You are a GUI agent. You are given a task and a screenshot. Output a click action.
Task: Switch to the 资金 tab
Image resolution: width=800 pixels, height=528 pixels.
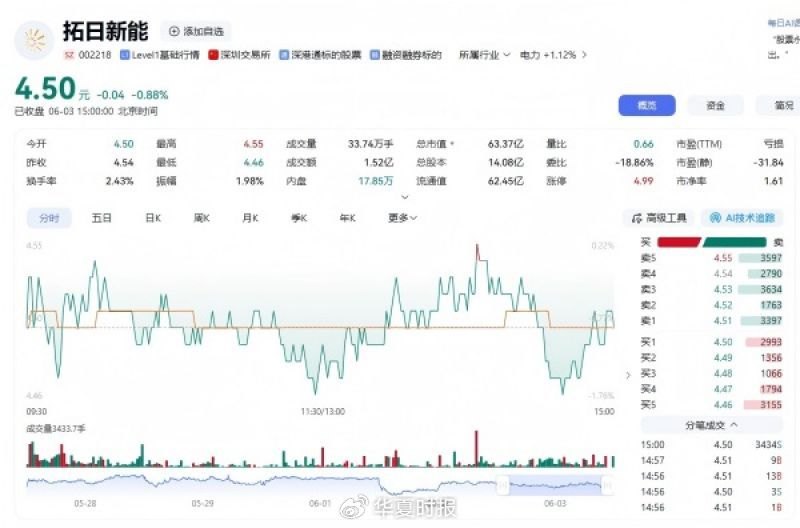click(x=715, y=106)
